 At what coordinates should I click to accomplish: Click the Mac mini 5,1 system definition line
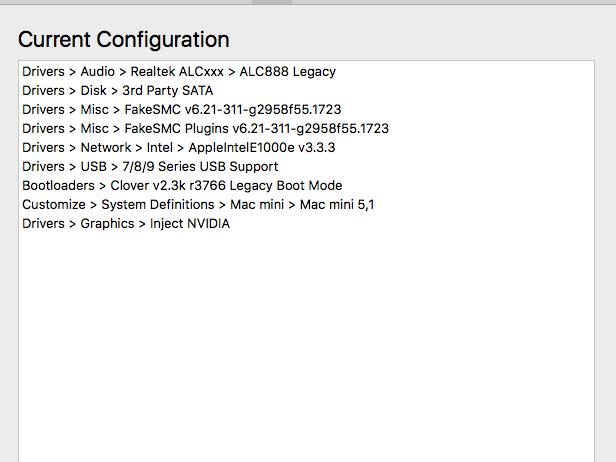pyautogui.click(x=198, y=205)
